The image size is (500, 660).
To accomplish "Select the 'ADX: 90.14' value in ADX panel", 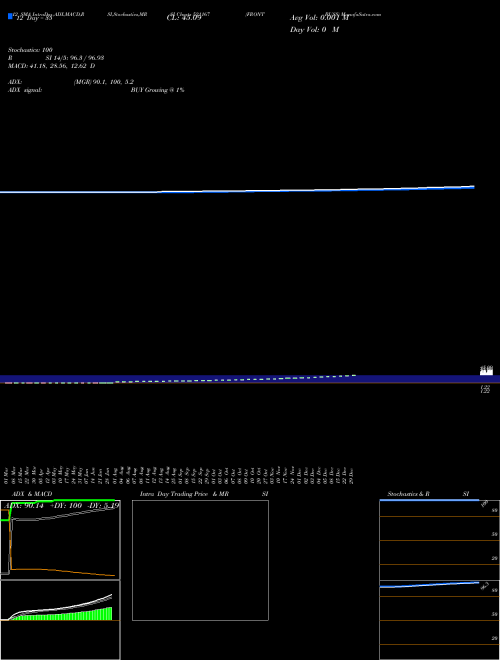I will point(24,506).
